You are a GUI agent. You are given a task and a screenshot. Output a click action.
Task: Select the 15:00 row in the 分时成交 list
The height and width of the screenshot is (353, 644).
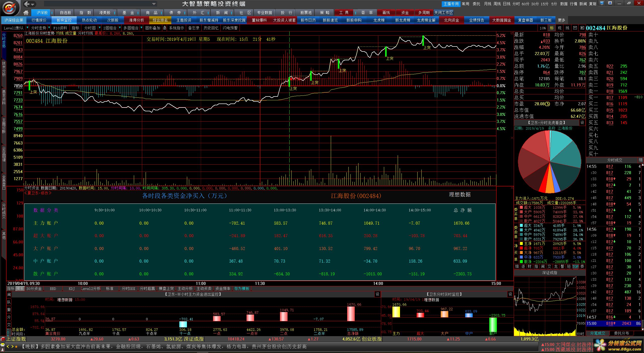614,323
